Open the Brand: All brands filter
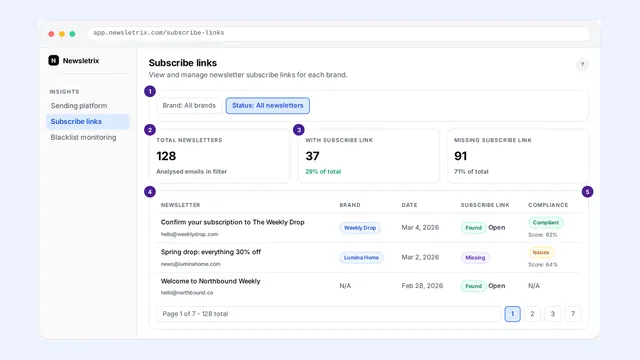This screenshot has width=640, height=360. pos(189,106)
